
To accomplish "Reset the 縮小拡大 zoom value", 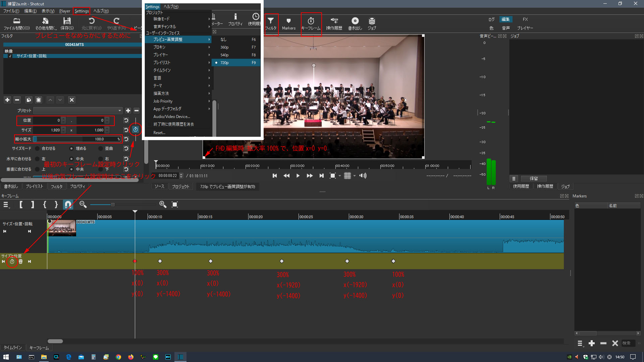I will 126,139.
